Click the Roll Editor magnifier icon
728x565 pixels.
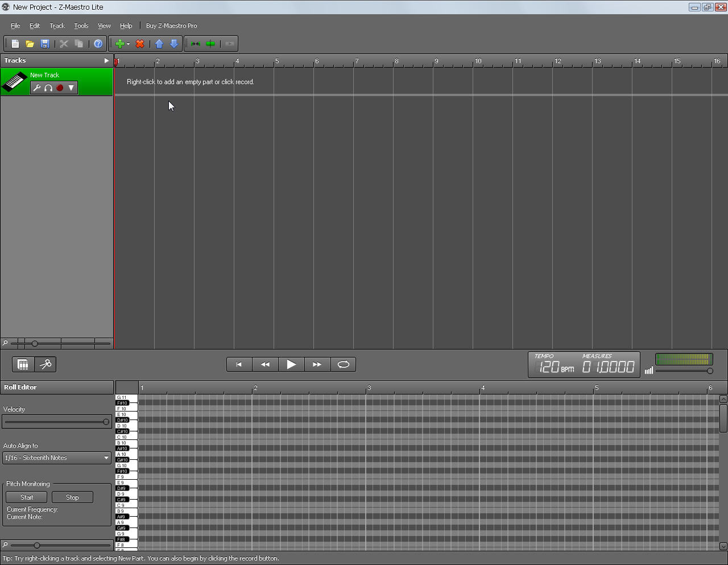(x=5, y=545)
